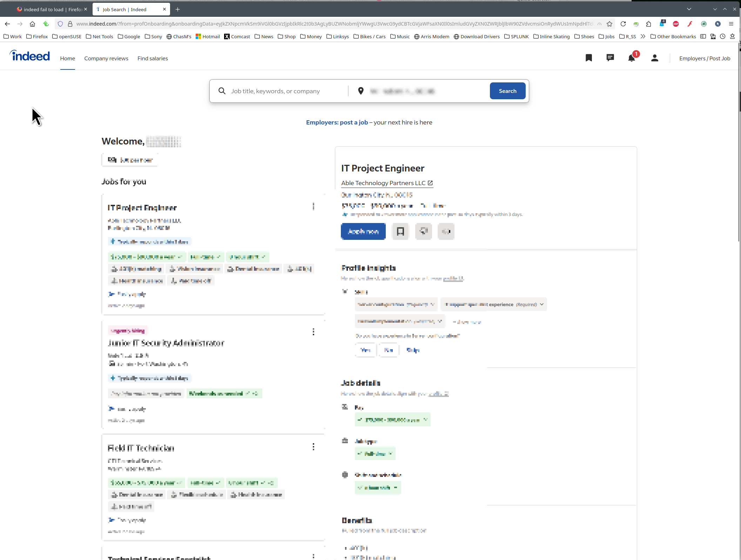Image resolution: width=741 pixels, height=560 pixels.
Task: Expand the second-row skill chip in Profile insights
Action: click(x=400, y=321)
